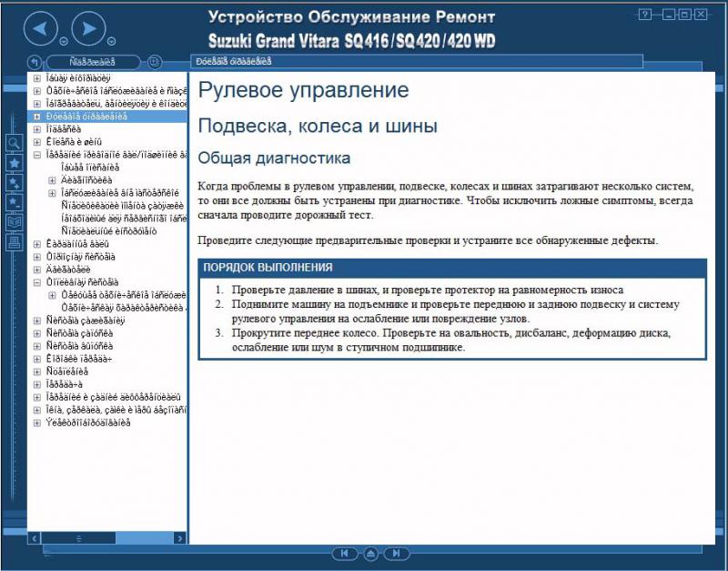The height and width of the screenshot is (571, 728).
Task: Click the 'ПОРЯДОК ВЫПОЛНЕНИЯ' box header
Action: [x=452, y=267]
